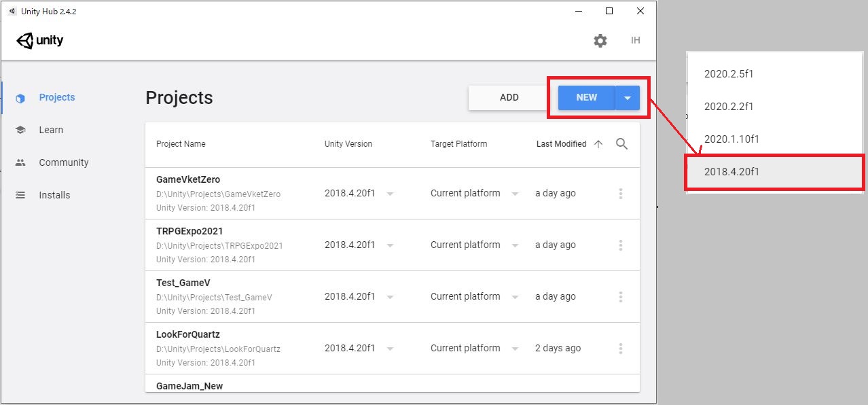Click the ADD project button
The height and width of the screenshot is (405, 868).
tap(509, 98)
